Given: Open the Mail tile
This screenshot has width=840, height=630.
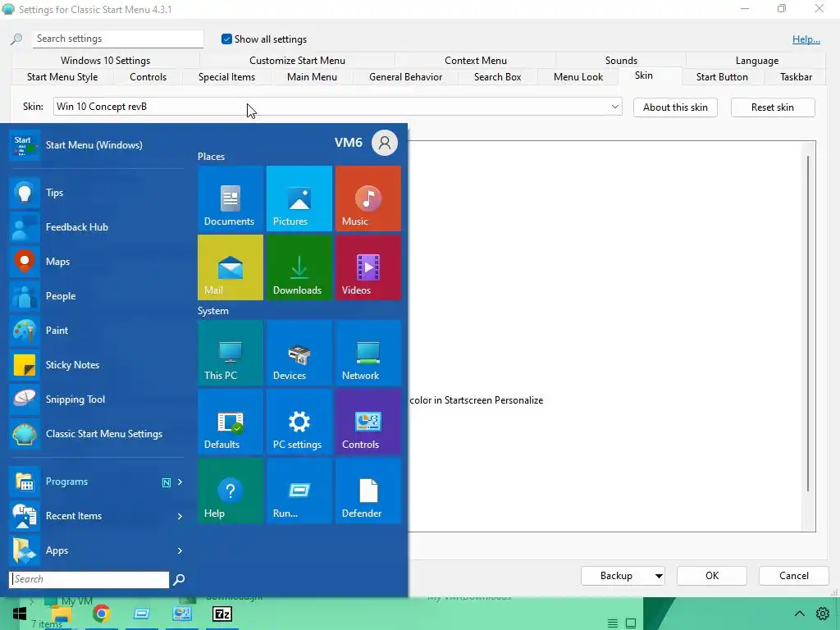Looking at the screenshot, I should pyautogui.click(x=231, y=267).
